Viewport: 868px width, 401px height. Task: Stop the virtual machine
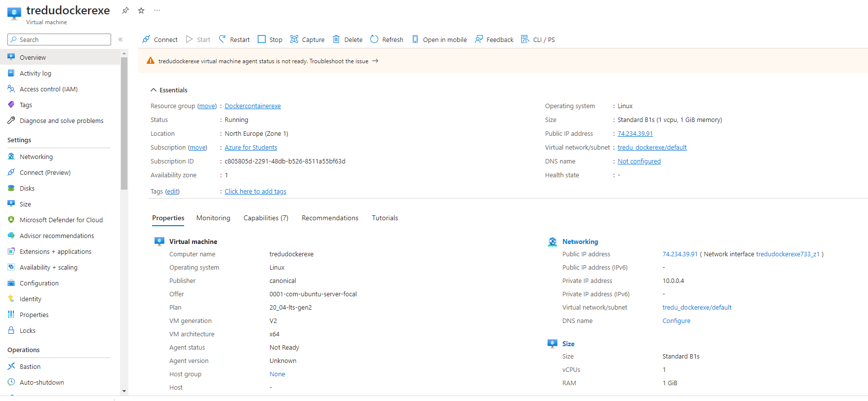(x=270, y=40)
